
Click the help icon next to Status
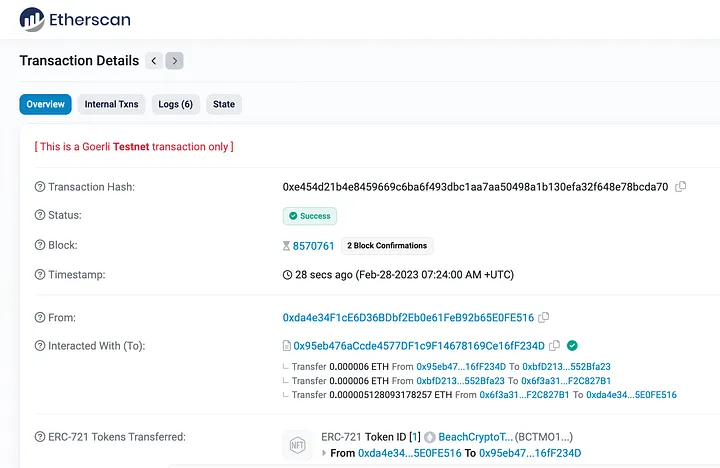[40, 216]
